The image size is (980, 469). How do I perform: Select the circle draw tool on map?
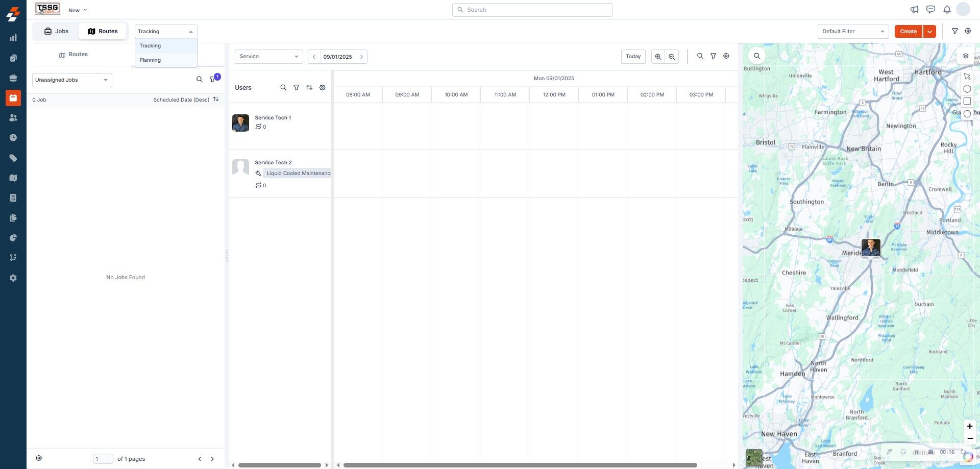tap(967, 114)
